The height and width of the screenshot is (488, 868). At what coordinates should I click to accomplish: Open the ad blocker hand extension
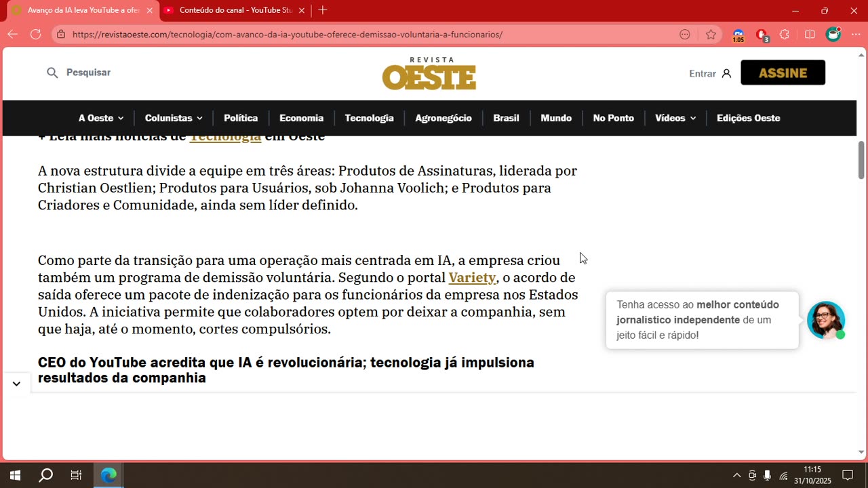[x=762, y=35]
